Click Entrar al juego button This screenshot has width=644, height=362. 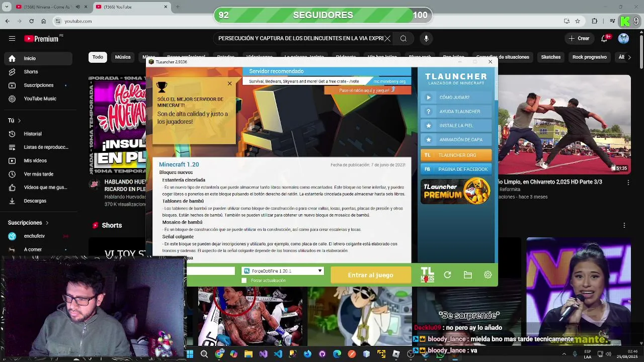tap(371, 275)
